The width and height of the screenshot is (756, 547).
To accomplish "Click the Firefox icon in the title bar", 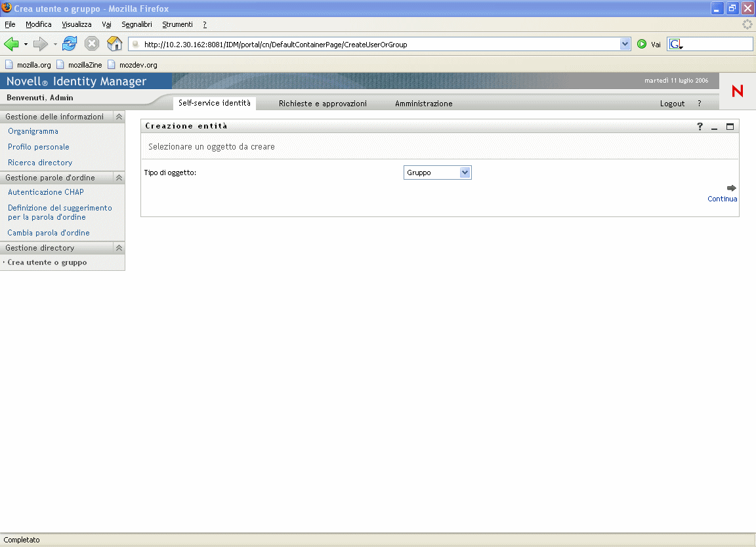I will [7, 8].
